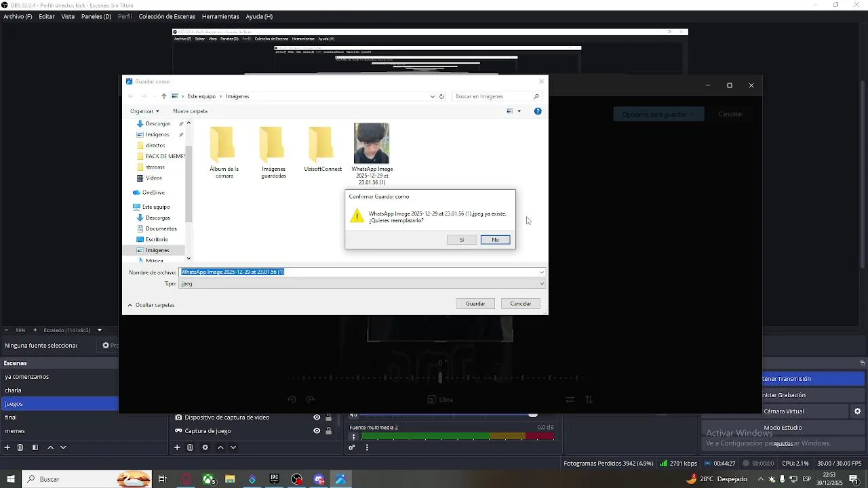Click No in the confirm replace dialog
The height and width of the screenshot is (488, 868).
(x=495, y=240)
